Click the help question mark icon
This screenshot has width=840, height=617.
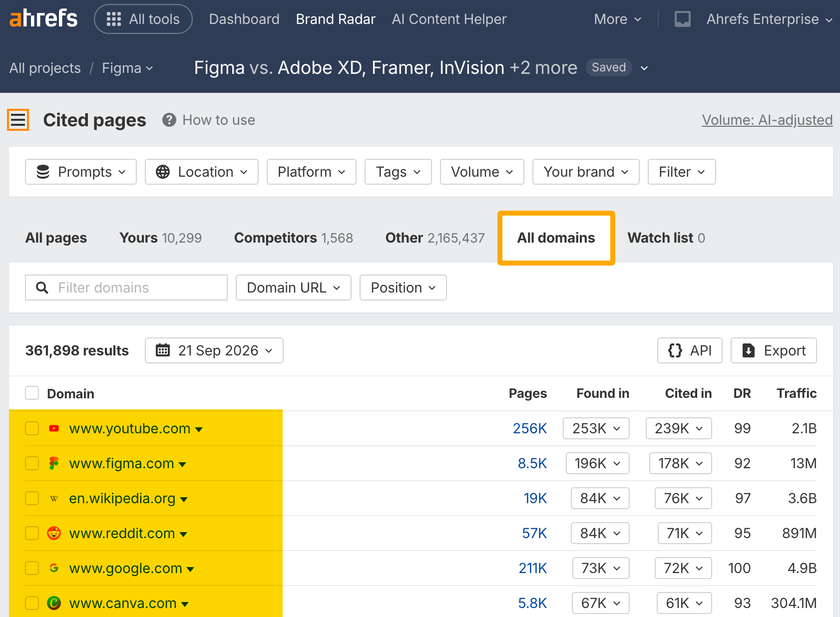tap(169, 120)
